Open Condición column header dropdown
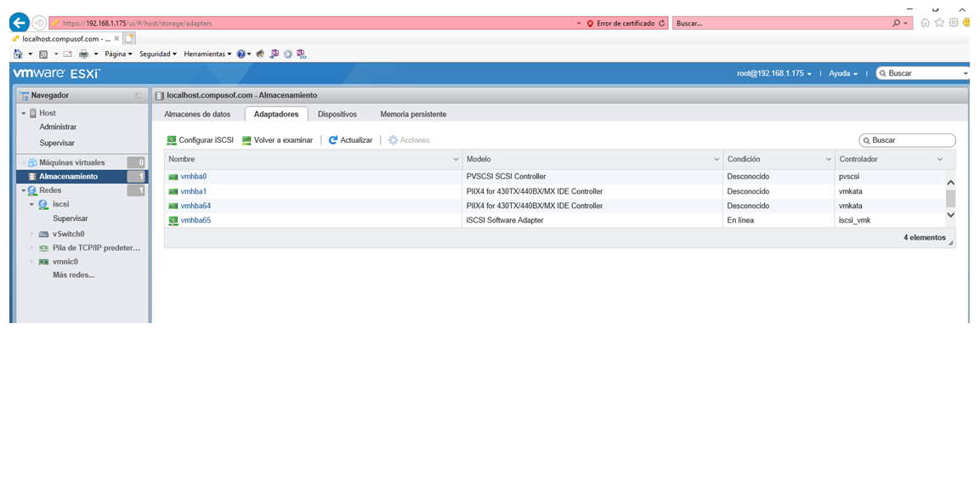980x482 pixels. pos(828,160)
